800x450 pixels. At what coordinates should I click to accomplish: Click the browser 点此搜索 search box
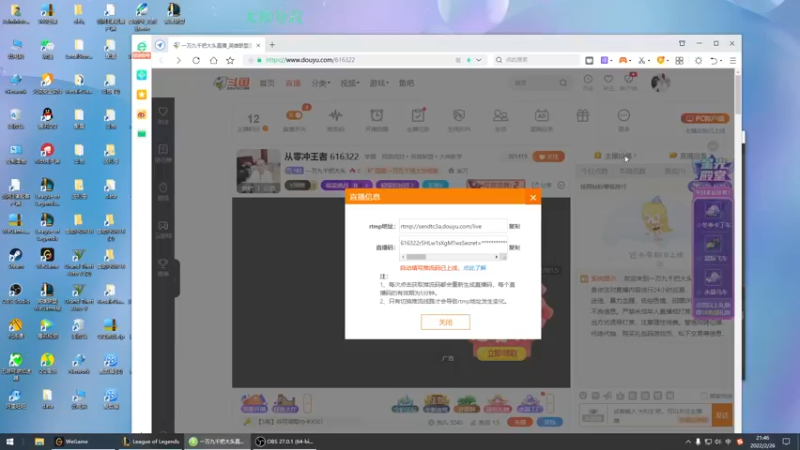(x=537, y=60)
